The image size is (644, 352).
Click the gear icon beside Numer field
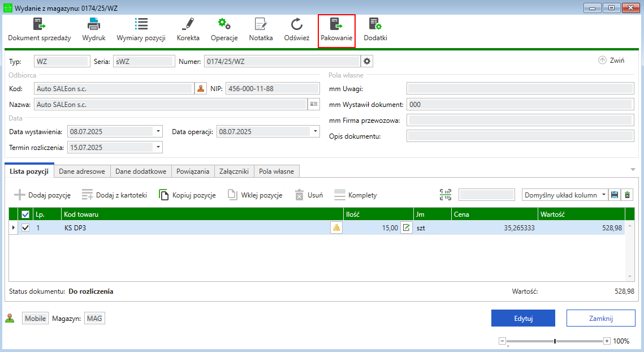coord(367,61)
